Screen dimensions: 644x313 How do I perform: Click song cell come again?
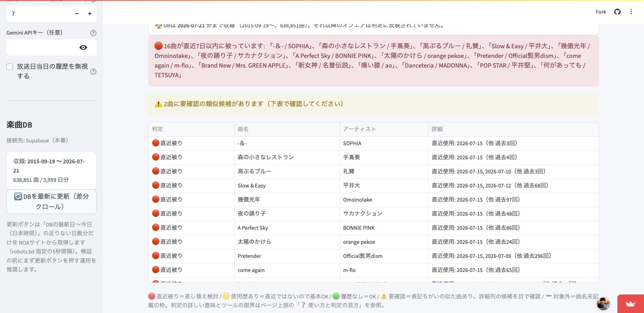pos(287,270)
